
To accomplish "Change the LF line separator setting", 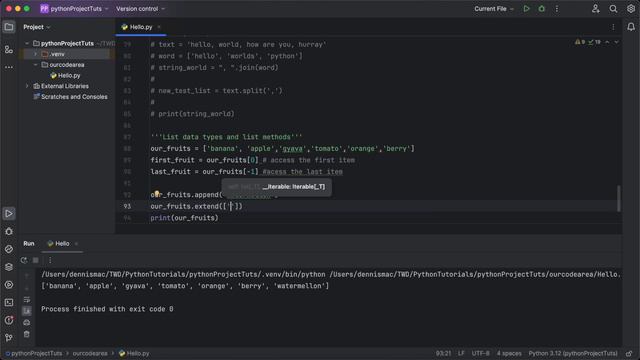I will tap(461, 353).
